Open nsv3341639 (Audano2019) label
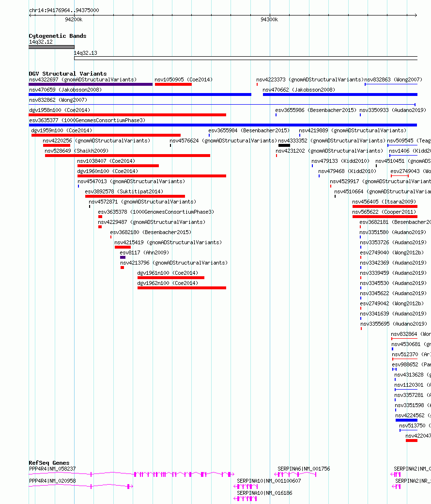The height and width of the screenshot is (504, 431). (393, 314)
